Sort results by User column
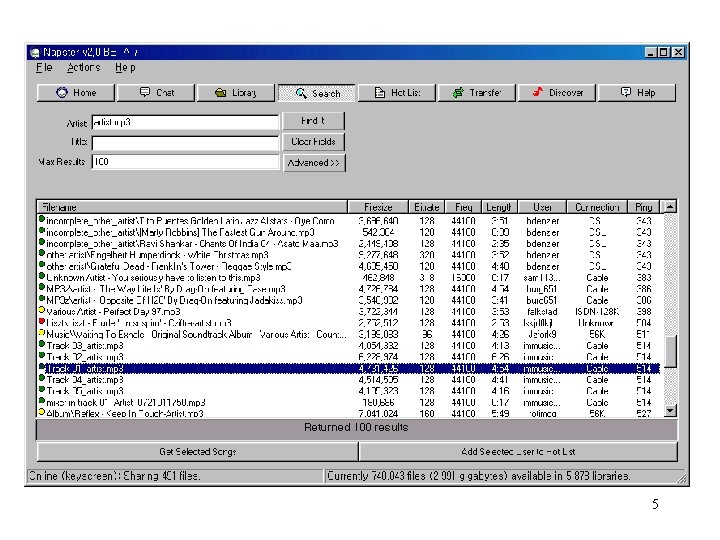Image resolution: width=720 pixels, height=540 pixels. (542, 207)
